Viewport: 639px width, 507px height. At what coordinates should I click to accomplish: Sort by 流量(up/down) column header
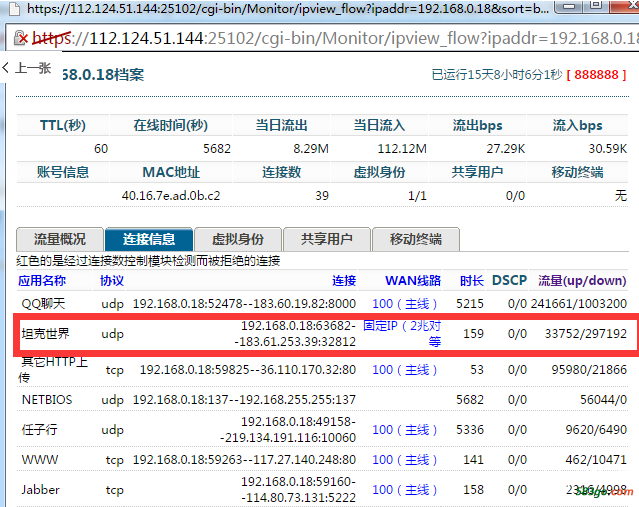click(x=582, y=280)
